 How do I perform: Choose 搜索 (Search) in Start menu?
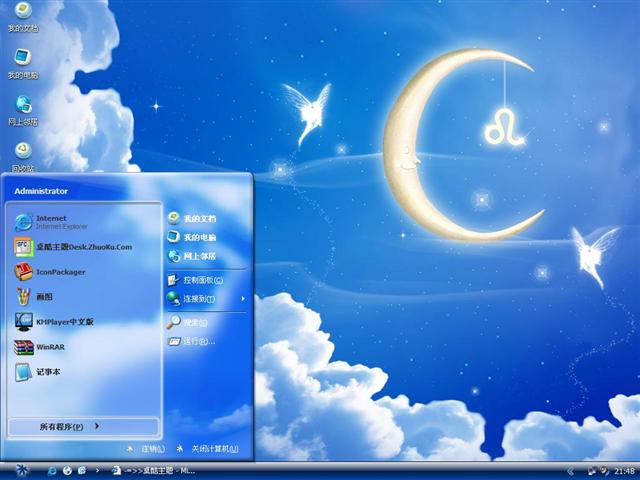[194, 322]
